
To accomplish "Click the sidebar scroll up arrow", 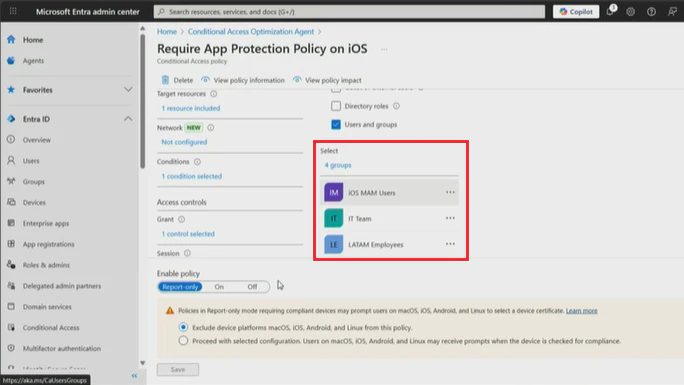I will click(x=143, y=28).
